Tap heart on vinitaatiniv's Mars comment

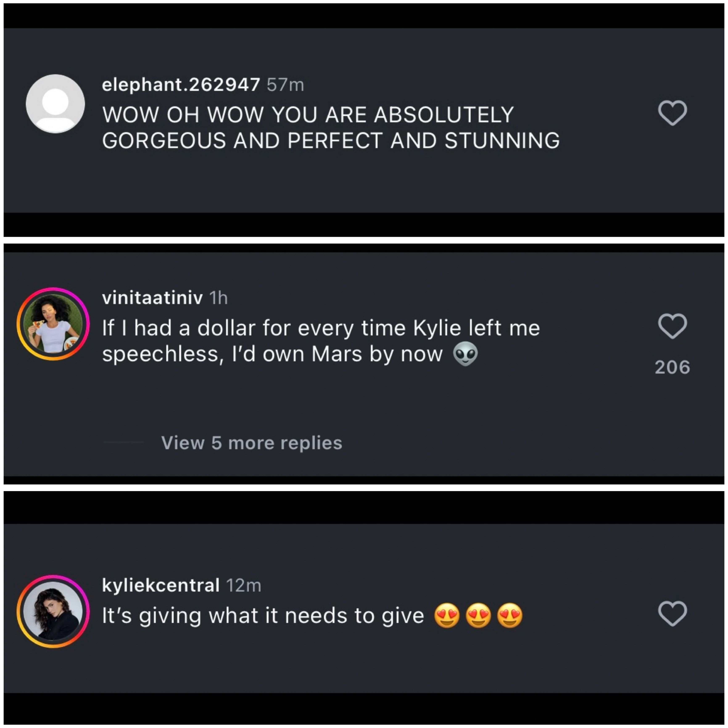tap(672, 326)
